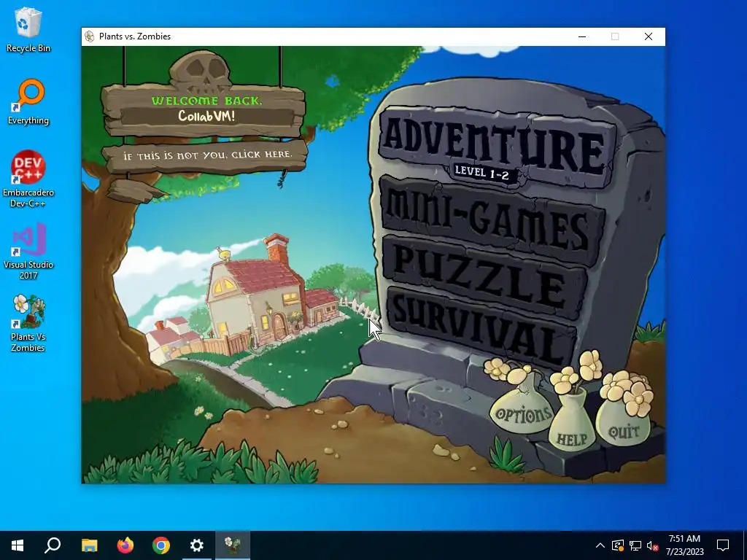Click the muted volume tray icon

click(x=653, y=545)
